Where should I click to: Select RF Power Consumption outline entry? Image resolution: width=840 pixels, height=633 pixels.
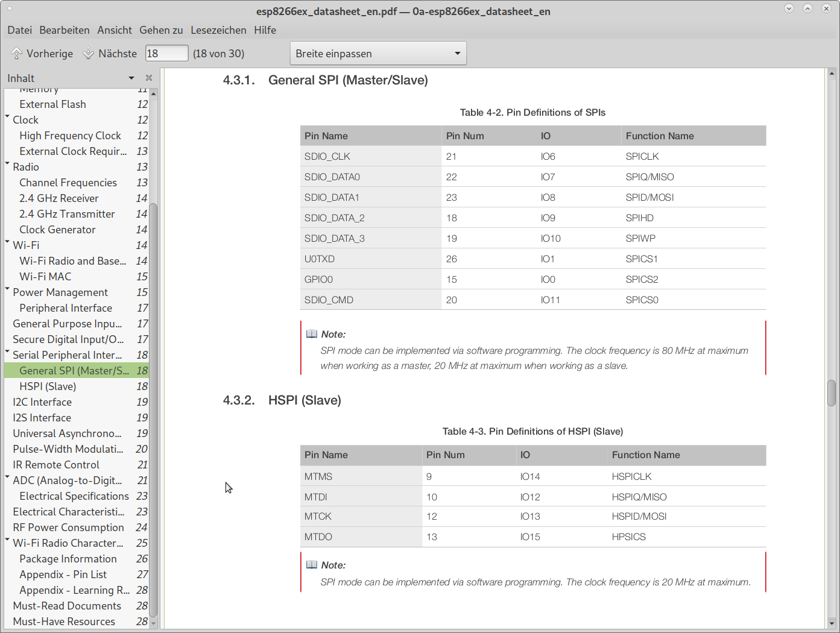76,527
